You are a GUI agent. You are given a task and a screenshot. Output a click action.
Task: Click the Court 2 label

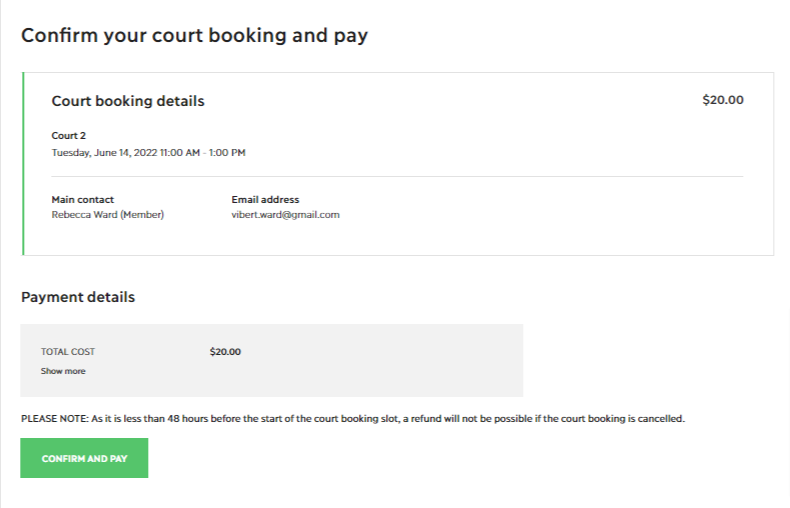click(x=69, y=135)
